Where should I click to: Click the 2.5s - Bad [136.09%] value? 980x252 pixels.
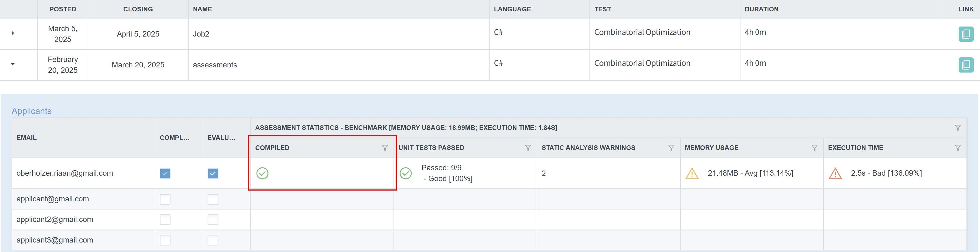(x=886, y=173)
